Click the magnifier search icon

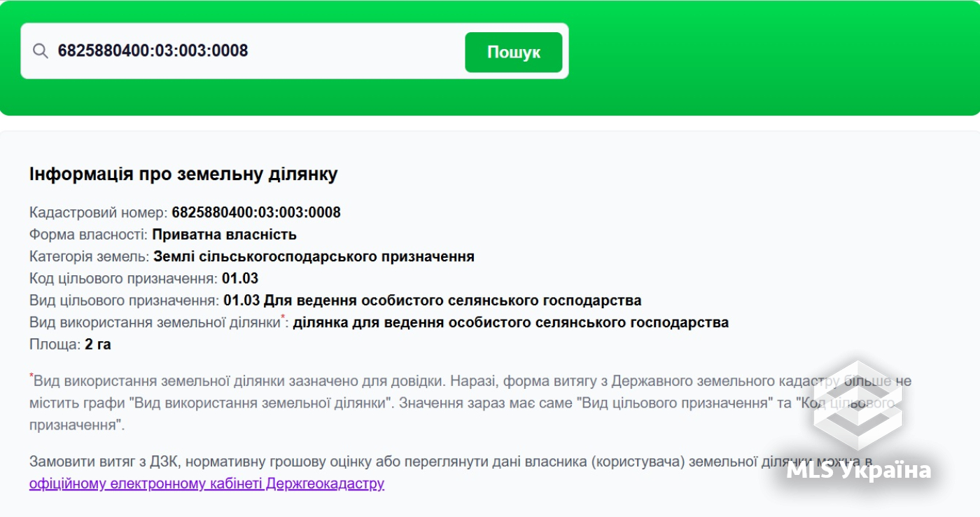click(41, 51)
